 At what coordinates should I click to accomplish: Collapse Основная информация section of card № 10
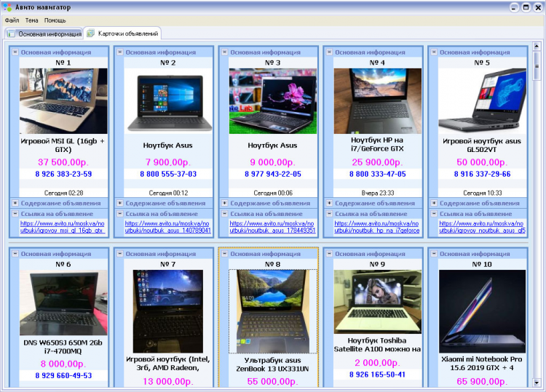(434, 254)
